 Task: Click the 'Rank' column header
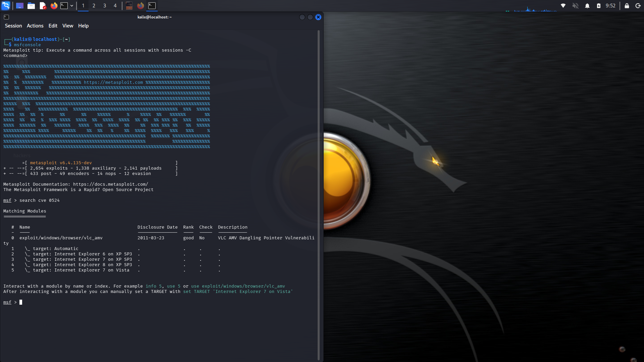[x=189, y=227]
